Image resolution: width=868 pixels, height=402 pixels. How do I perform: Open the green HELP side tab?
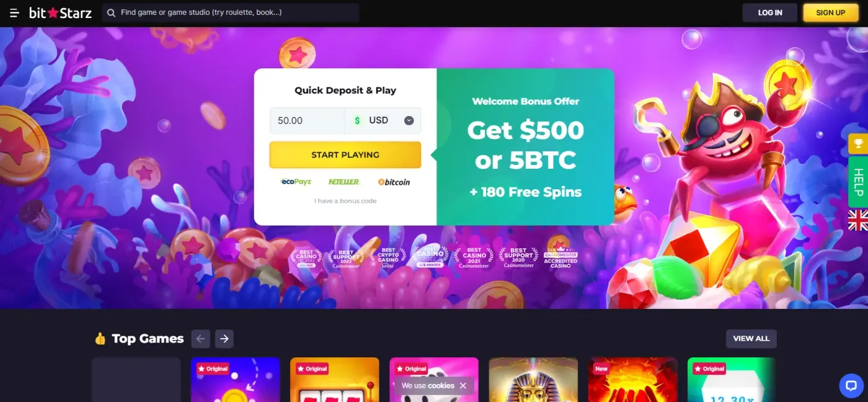click(858, 182)
